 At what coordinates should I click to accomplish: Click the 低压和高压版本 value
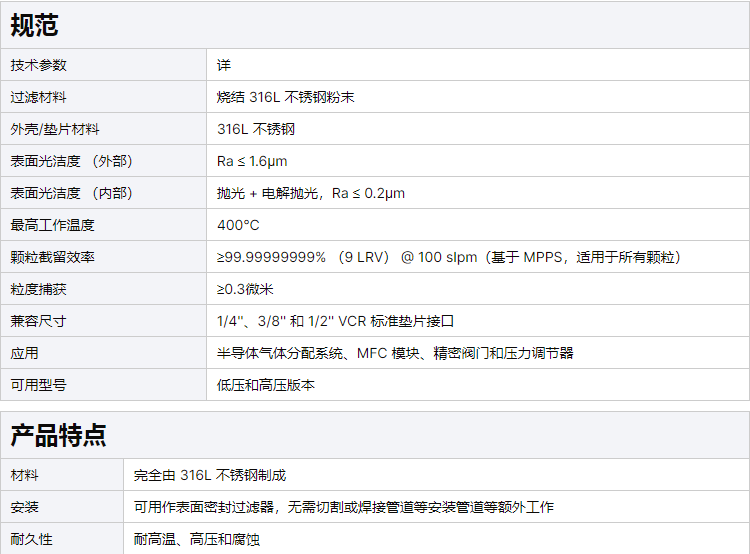[x=266, y=385]
